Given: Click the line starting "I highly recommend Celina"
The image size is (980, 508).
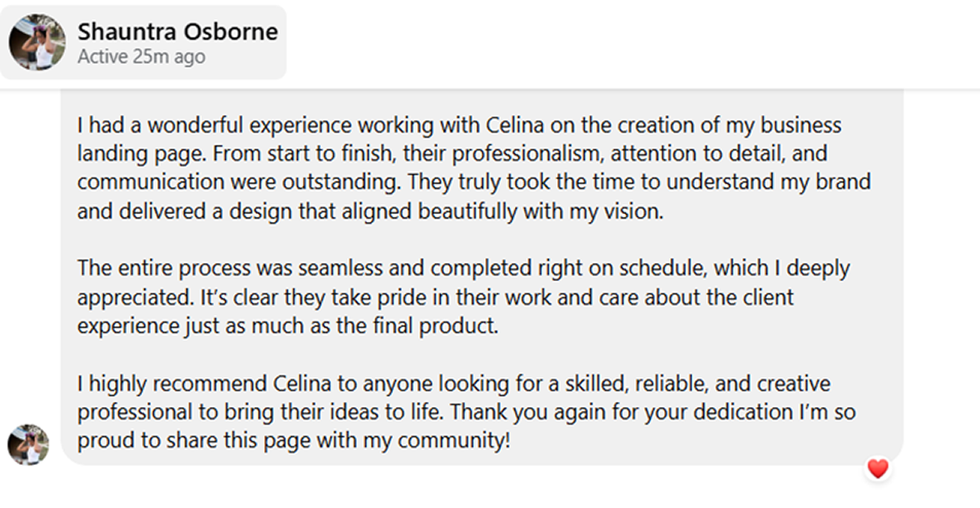Looking at the screenshot, I should [x=454, y=383].
